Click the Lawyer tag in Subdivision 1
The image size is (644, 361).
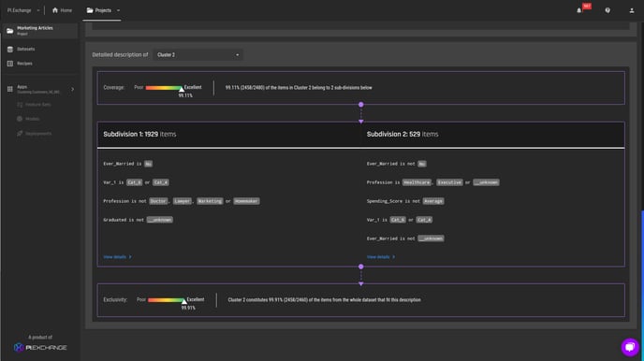(x=183, y=201)
